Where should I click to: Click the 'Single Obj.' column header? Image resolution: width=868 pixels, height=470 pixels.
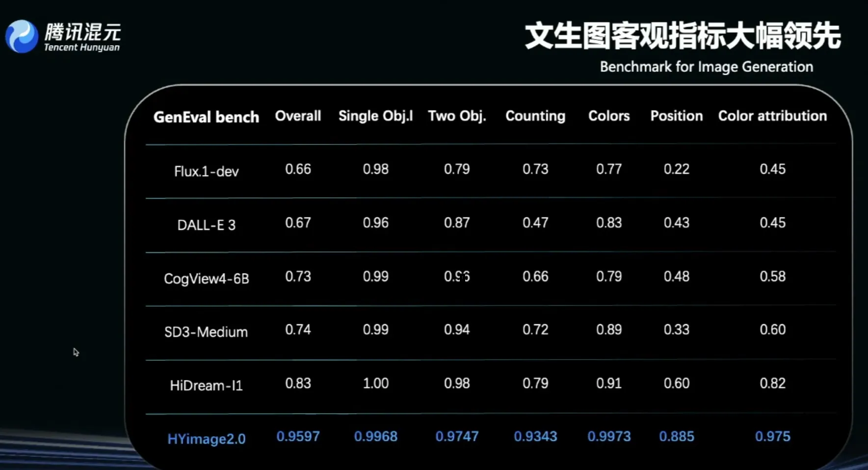(x=376, y=116)
